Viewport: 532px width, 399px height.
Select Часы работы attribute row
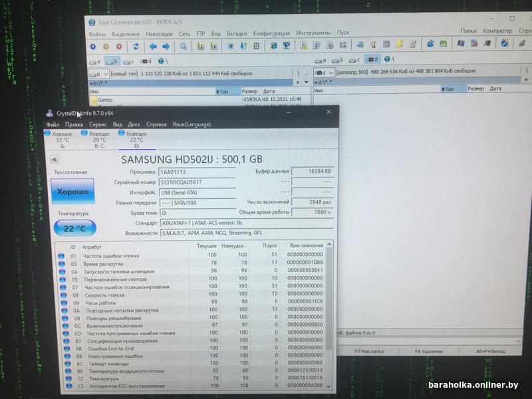pos(192,303)
